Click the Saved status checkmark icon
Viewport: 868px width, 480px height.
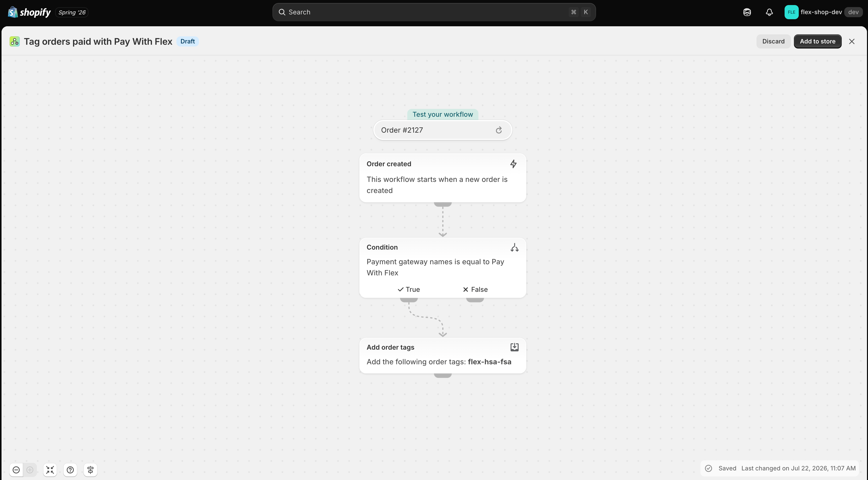709,468
